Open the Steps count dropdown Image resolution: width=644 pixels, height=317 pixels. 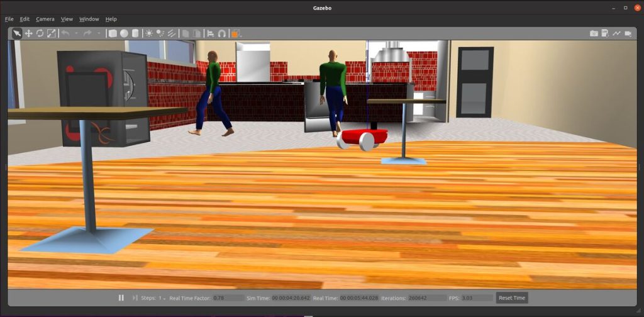click(164, 298)
